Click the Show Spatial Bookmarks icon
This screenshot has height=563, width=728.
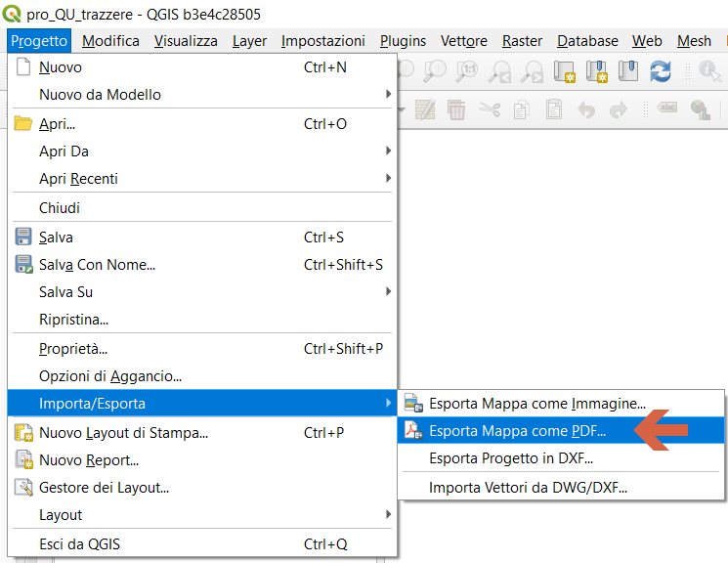pyautogui.click(x=628, y=70)
